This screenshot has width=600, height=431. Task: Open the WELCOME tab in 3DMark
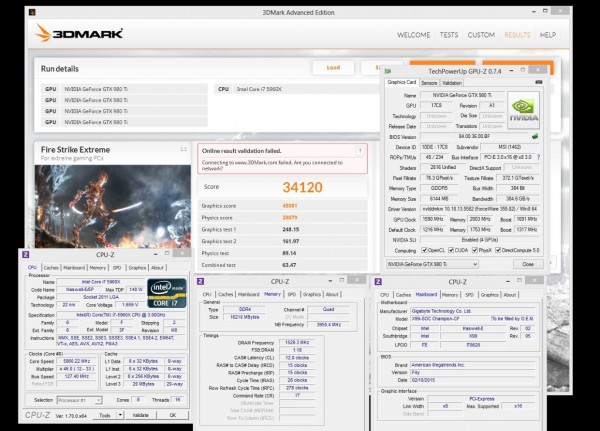(x=413, y=35)
